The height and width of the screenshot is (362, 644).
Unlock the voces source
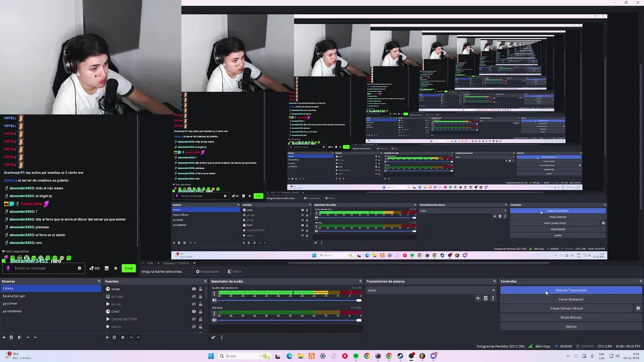pos(200,289)
